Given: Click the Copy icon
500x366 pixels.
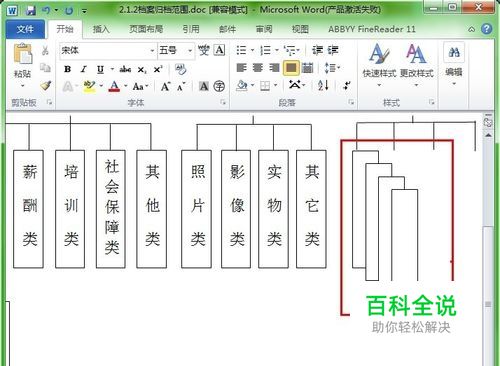Looking at the screenshot, I should tap(45, 68).
